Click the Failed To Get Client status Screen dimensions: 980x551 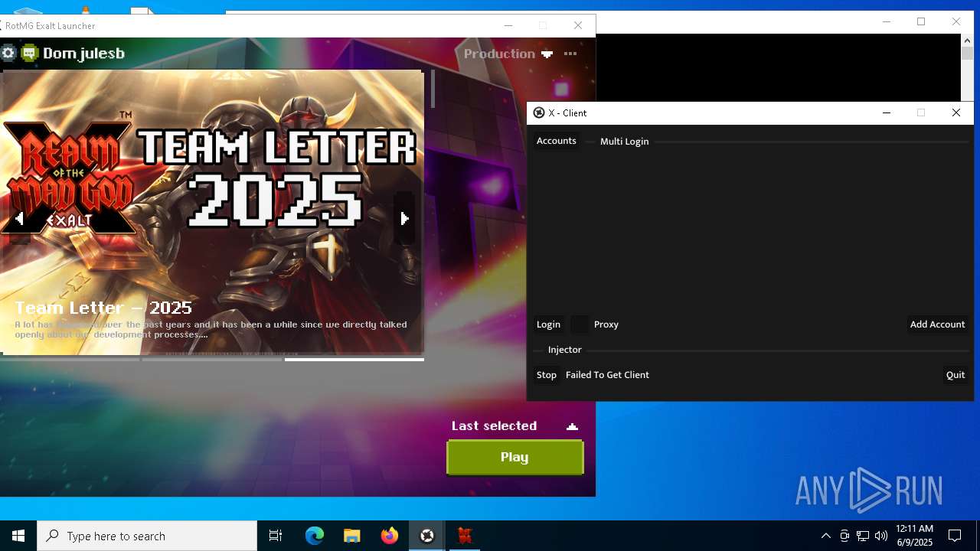coord(607,375)
